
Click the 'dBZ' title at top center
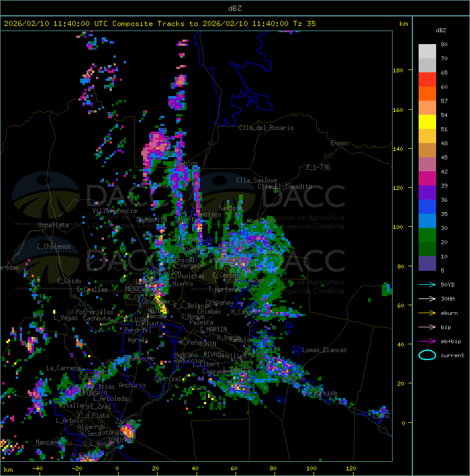click(x=235, y=8)
